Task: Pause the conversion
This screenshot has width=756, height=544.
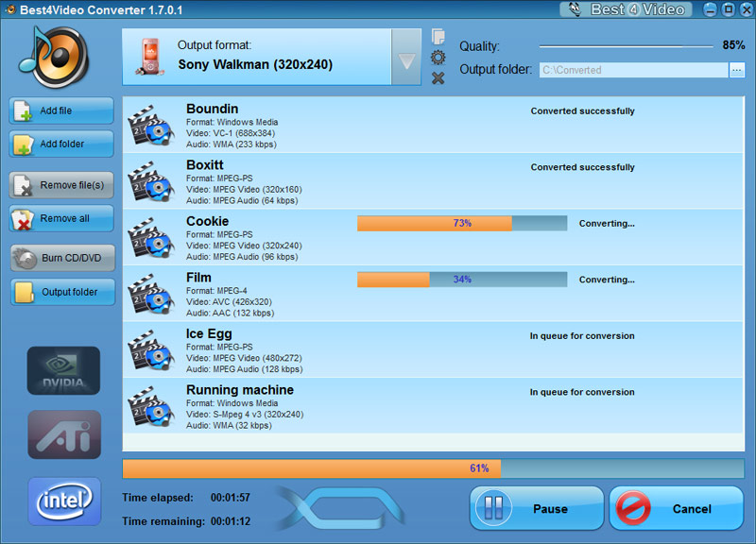Action: (537, 508)
